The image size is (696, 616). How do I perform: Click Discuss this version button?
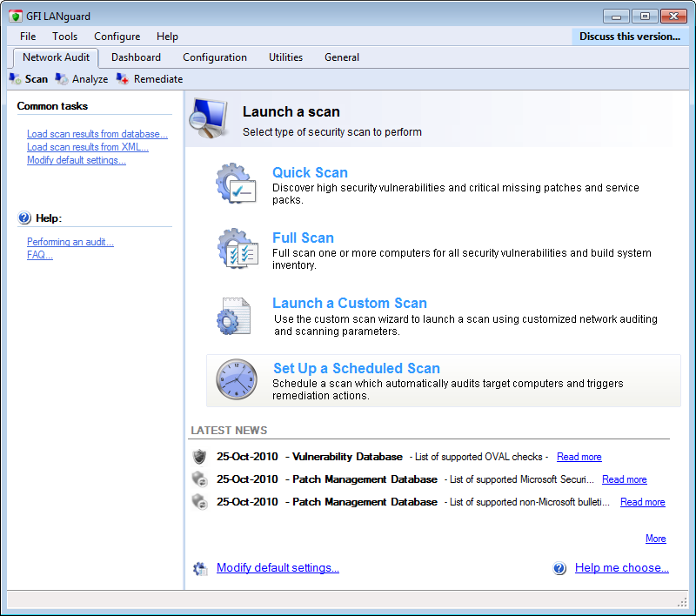[630, 37]
